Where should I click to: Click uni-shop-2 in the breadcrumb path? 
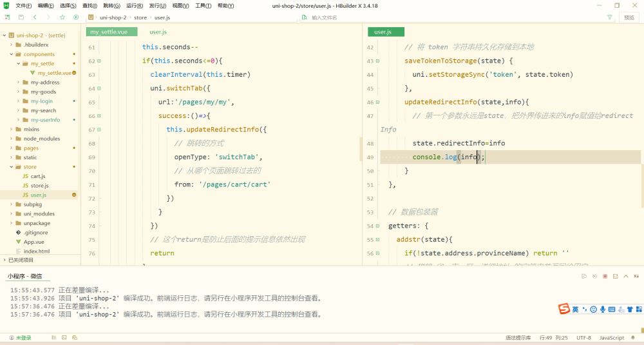pos(113,17)
